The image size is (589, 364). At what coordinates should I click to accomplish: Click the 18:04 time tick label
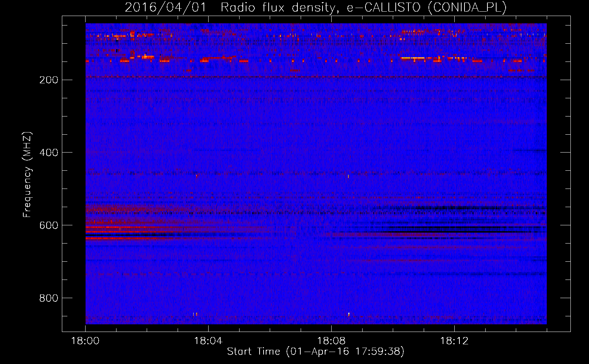coord(208,341)
